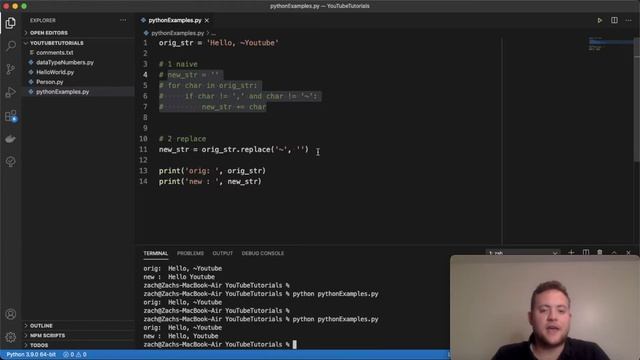Open the Extensions view
Viewport: 640px width, 360px height.
[x=11, y=116]
